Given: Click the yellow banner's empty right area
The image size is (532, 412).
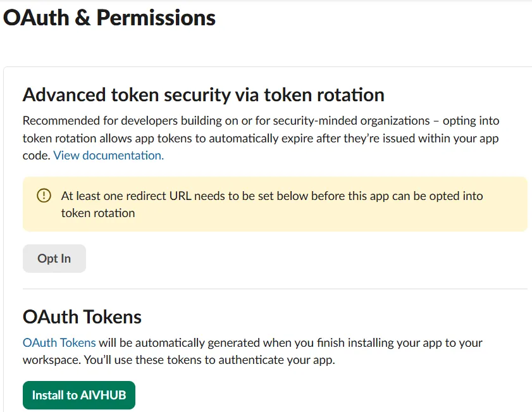Looking at the screenshot, I should point(506,213).
